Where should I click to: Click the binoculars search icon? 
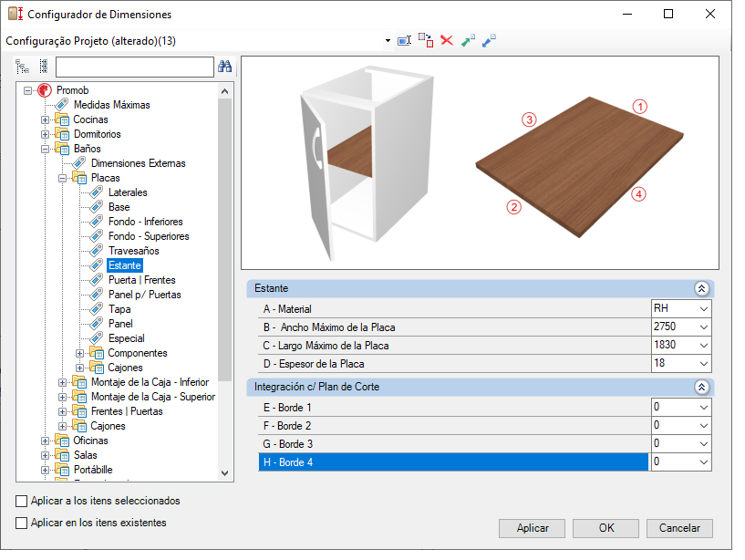pyautogui.click(x=224, y=67)
